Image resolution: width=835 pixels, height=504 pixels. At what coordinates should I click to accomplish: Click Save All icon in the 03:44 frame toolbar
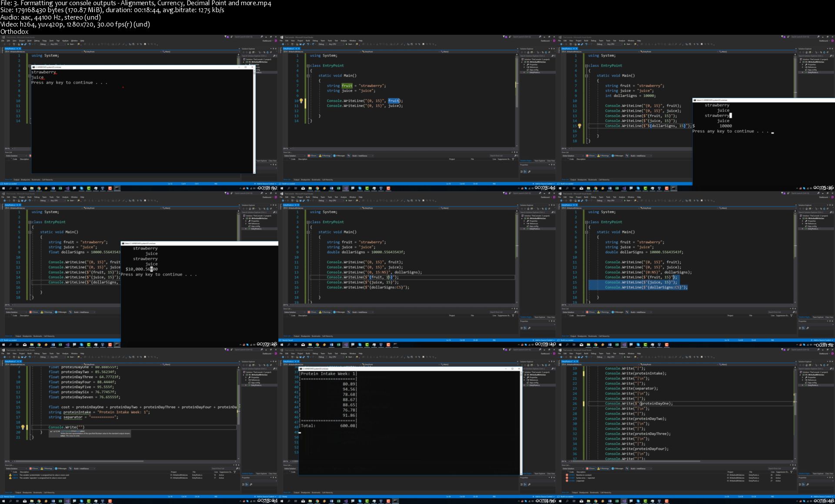pyautogui.click(x=303, y=44)
